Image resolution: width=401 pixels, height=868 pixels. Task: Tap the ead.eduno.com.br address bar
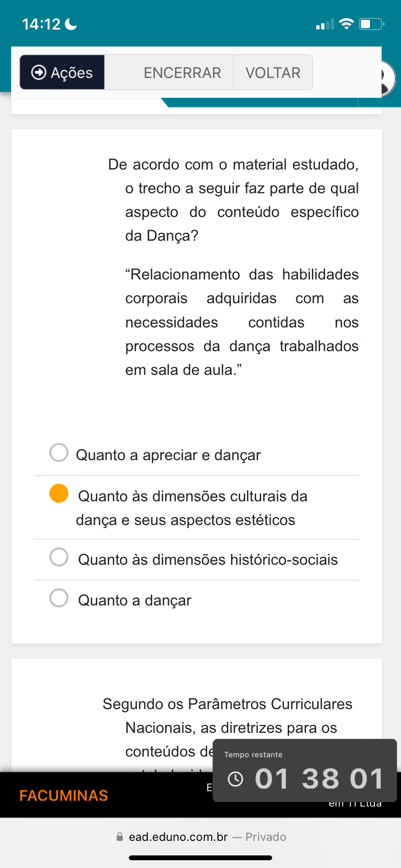pos(178,837)
